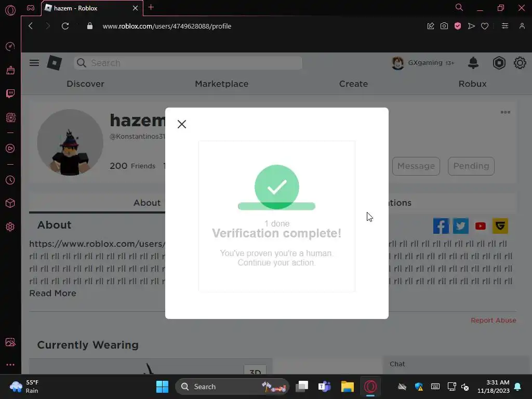Viewport: 532px width, 399px height.
Task: Go to Robux page
Action: pyautogui.click(x=473, y=84)
